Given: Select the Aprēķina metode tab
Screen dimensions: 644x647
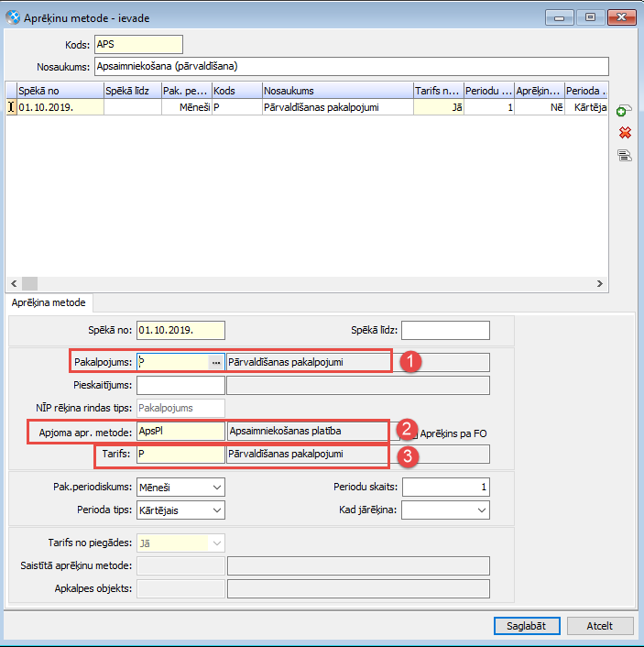Looking at the screenshot, I should [49, 302].
